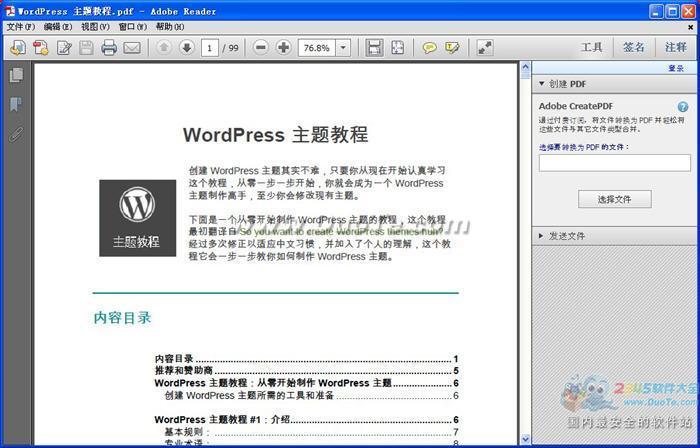Open the 视图(V) menu
The image size is (700, 448).
pos(95,27)
